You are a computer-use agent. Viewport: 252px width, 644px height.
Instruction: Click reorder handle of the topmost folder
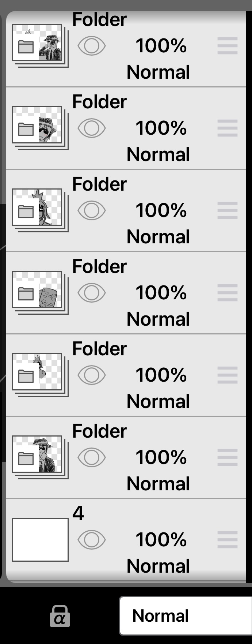pyautogui.click(x=228, y=46)
